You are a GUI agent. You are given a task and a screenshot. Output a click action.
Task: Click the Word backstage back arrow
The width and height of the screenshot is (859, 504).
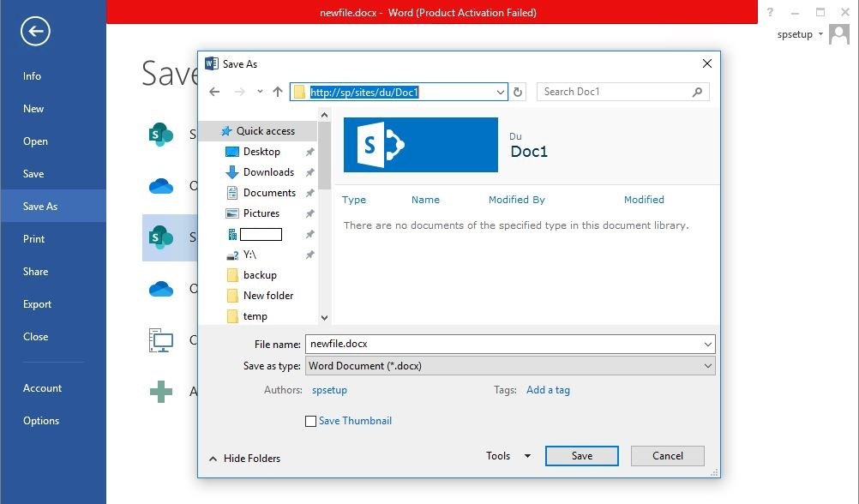point(36,32)
